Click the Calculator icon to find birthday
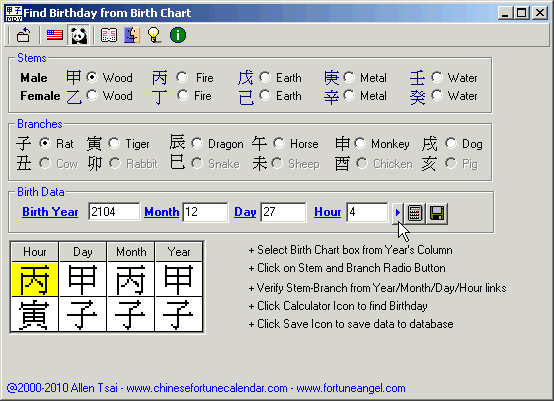 click(414, 213)
